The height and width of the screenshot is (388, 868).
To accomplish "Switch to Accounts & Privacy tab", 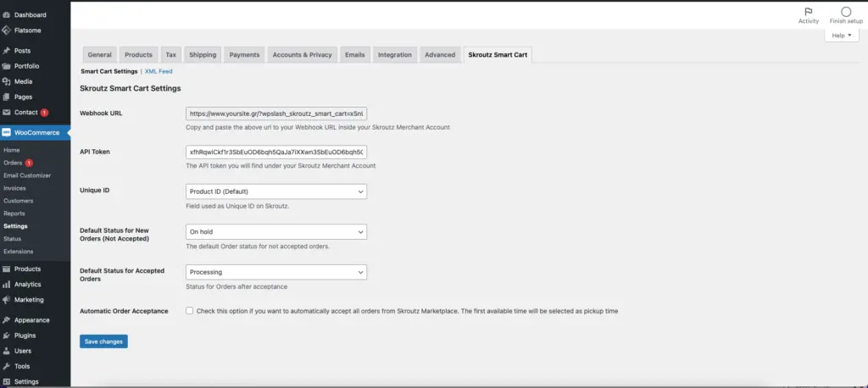I will [303, 55].
